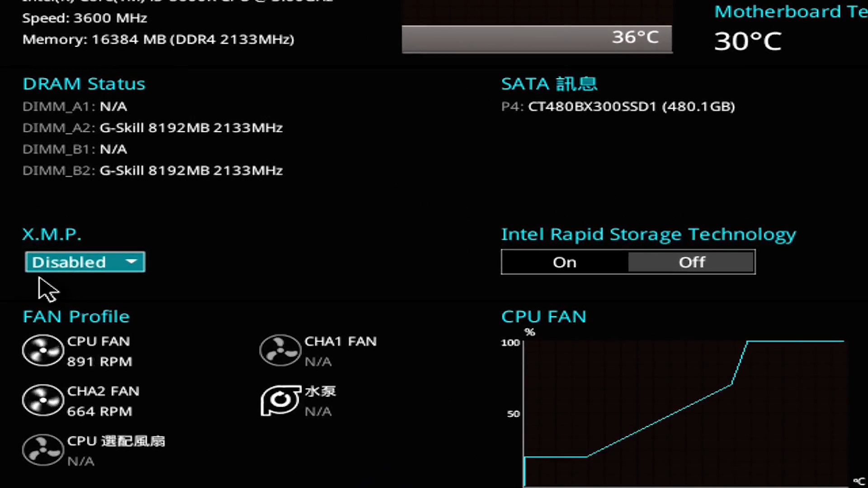Click the DRAM Status heading
The width and height of the screenshot is (868, 488).
point(84,84)
